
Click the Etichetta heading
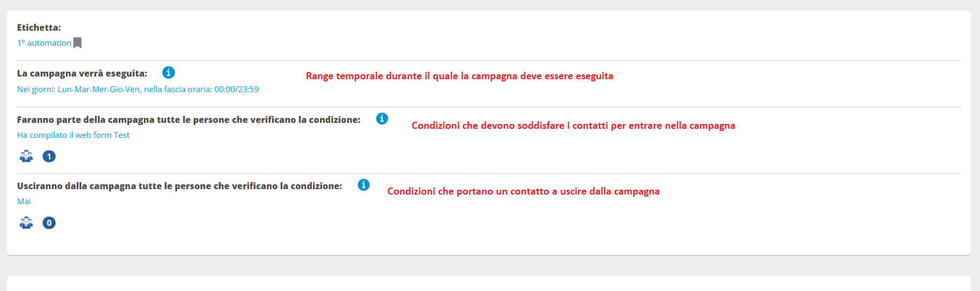click(39, 27)
